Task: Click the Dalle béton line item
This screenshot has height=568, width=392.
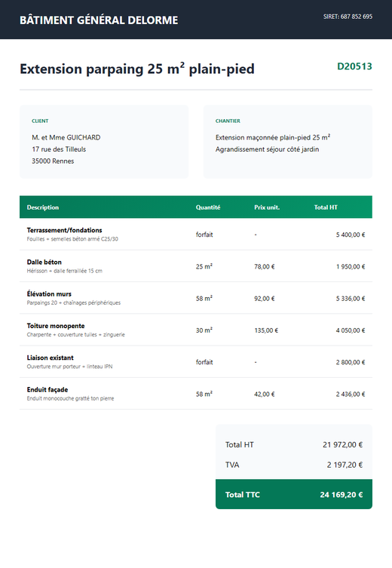Action: point(196,266)
